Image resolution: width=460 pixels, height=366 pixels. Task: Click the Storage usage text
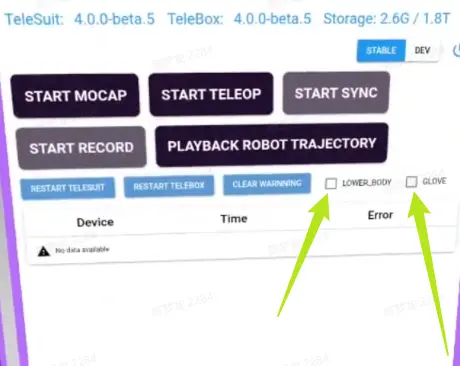[x=387, y=19]
